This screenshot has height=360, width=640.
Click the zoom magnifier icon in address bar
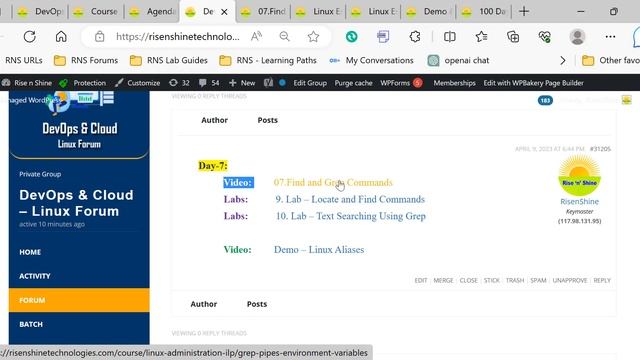tap(284, 37)
